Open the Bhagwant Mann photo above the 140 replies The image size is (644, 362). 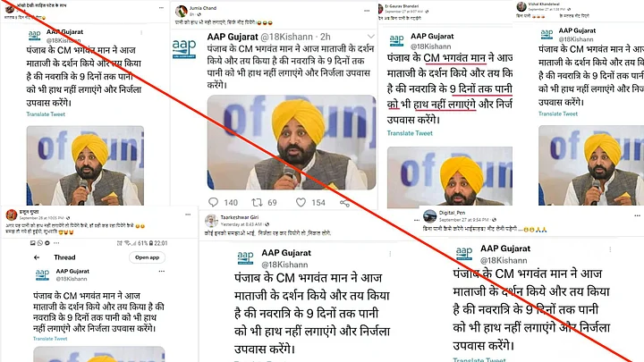(x=292, y=142)
